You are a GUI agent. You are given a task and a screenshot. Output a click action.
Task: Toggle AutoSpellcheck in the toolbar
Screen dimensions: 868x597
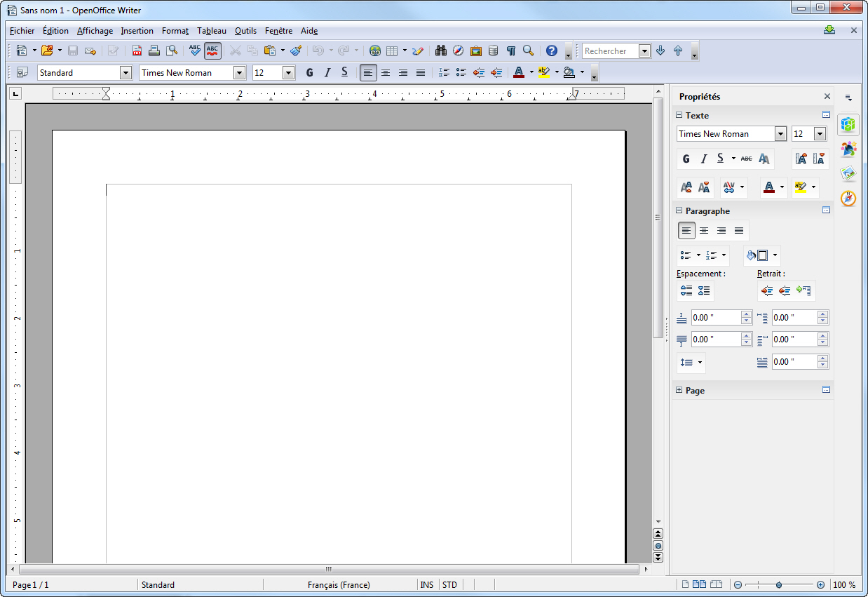pyautogui.click(x=212, y=51)
